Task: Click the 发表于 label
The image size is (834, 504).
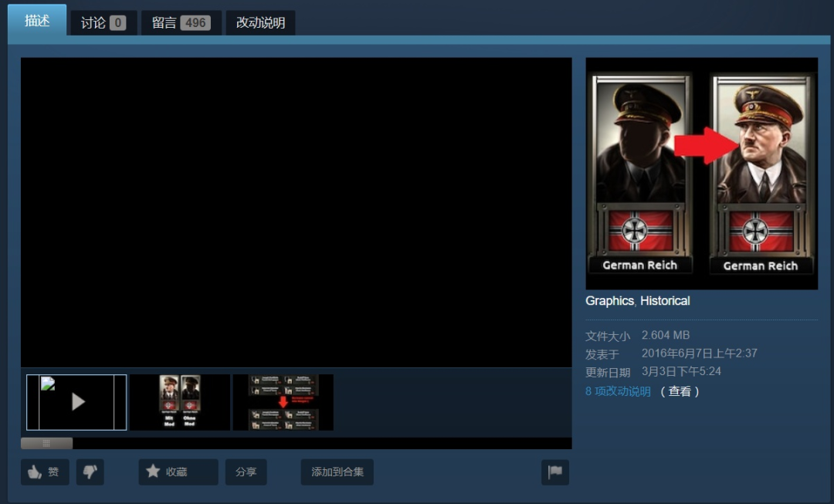Action: coord(602,354)
